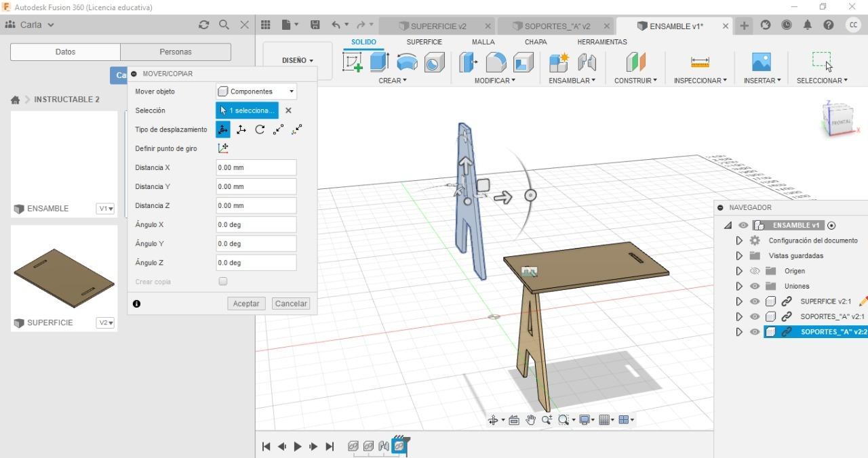Click the Insert image icon
The height and width of the screenshot is (458, 868).
point(762,62)
